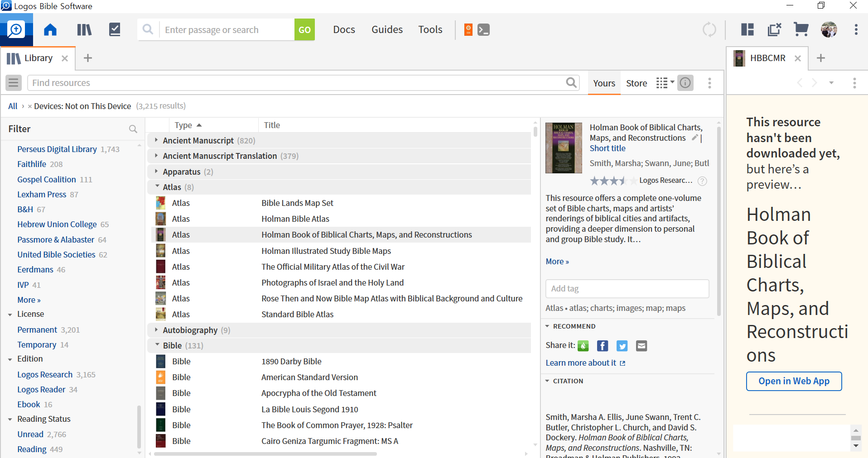Toggle the resource information panel
This screenshot has width=868, height=458.
tap(685, 83)
